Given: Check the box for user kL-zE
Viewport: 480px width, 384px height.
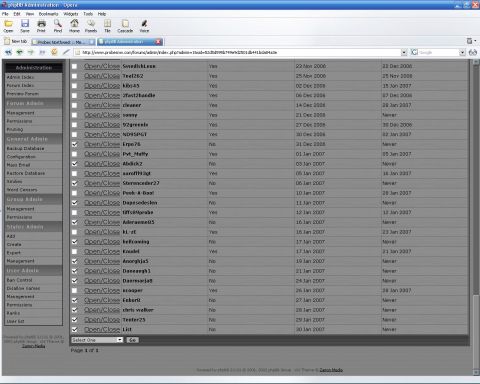Looking at the screenshot, I should (x=74, y=232).
